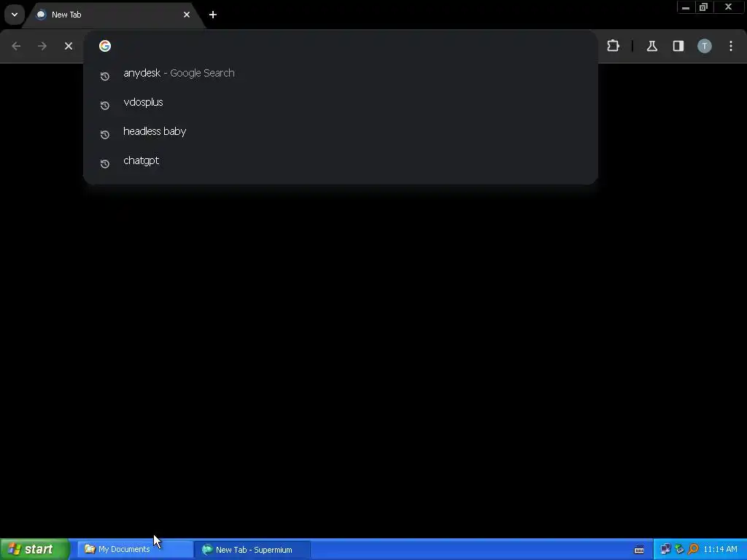Open the tab search dropdown arrow

(15, 15)
